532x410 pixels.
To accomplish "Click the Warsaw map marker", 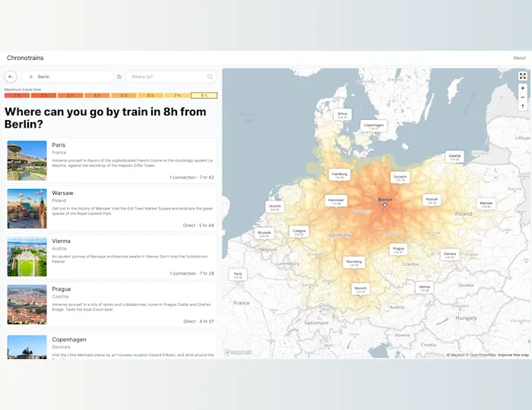I will coord(486,204).
